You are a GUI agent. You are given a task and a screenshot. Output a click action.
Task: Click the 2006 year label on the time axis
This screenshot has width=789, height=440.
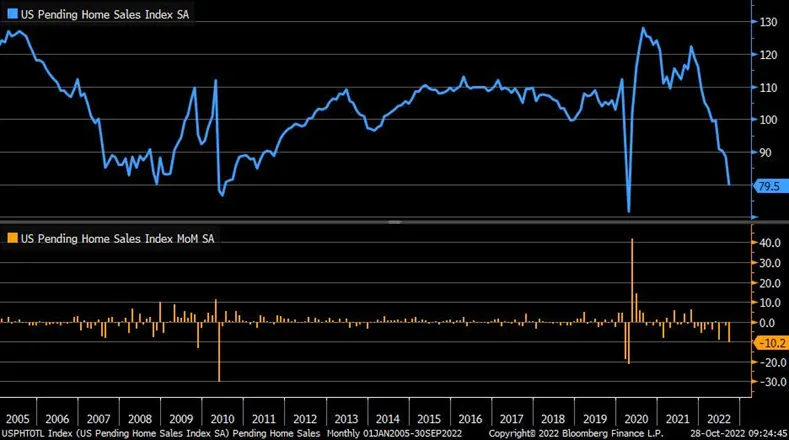click(57, 419)
